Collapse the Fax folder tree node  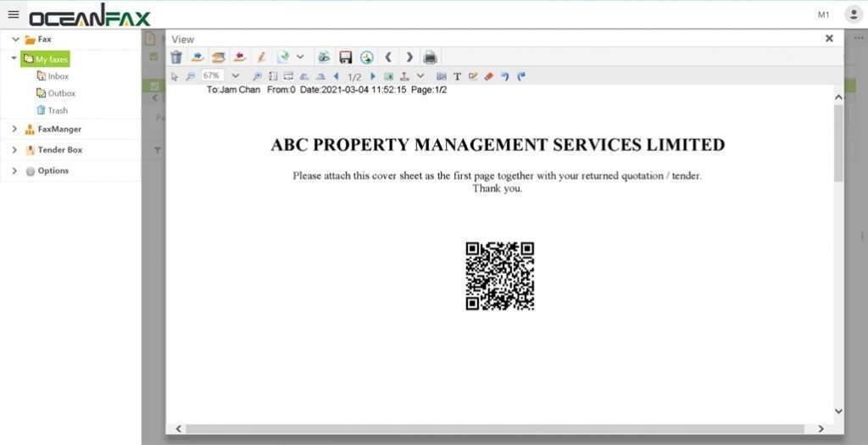point(14,39)
